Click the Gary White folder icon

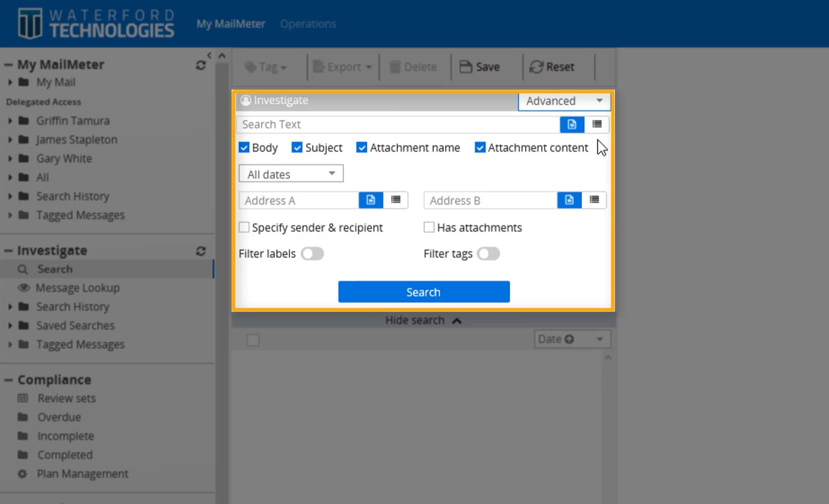coord(23,159)
